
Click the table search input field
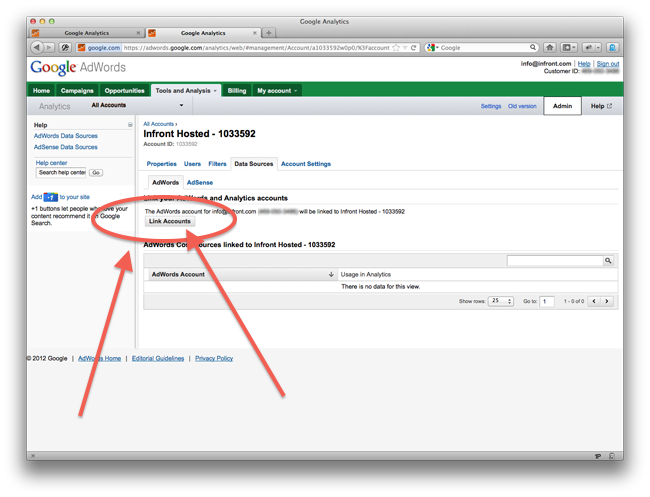click(555, 260)
